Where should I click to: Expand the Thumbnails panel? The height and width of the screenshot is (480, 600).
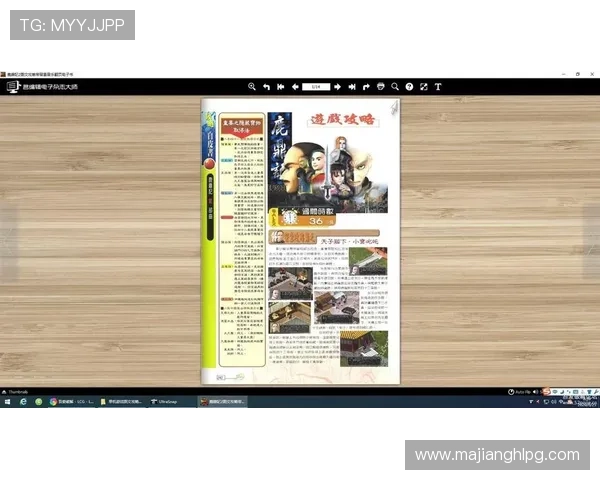[x=16, y=391]
